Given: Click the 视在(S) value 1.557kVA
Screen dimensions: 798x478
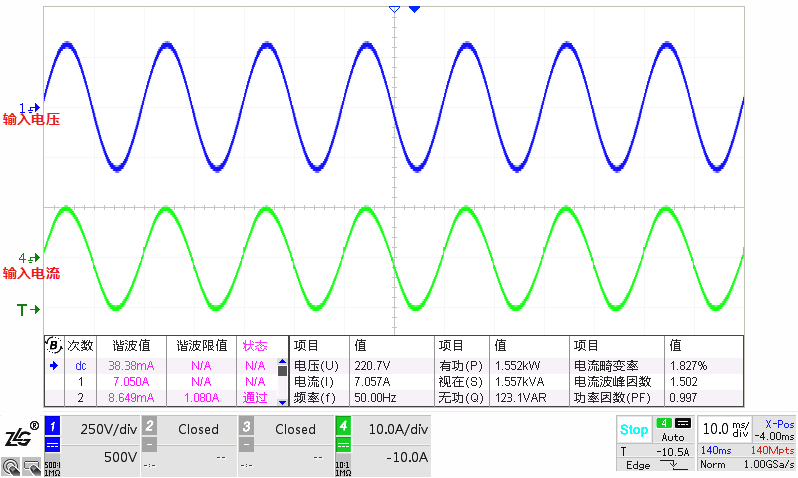Looking at the screenshot, I should click(x=520, y=381).
